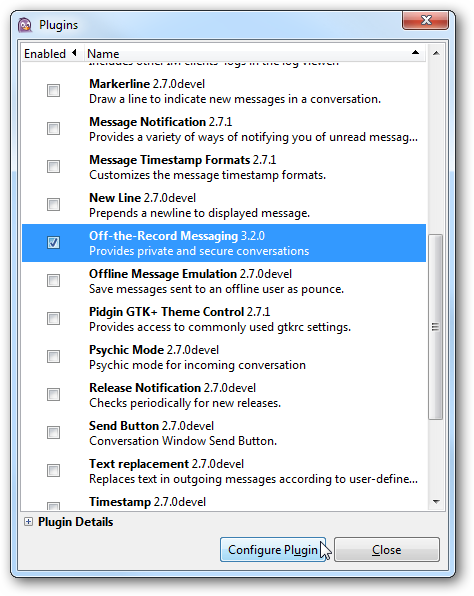Select the Release Notification plugin row
This screenshot has width=474, height=596.
224,395
